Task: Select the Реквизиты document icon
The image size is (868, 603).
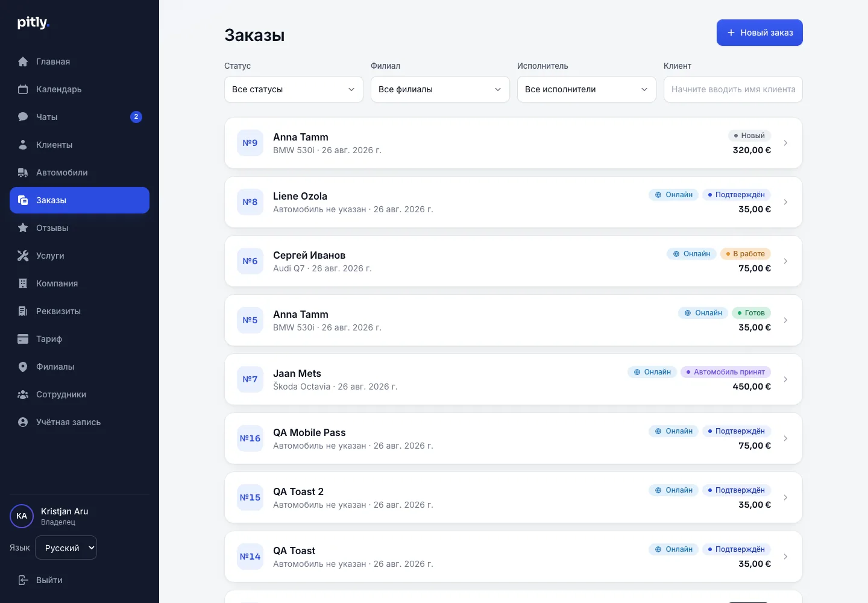Action: coord(23,311)
